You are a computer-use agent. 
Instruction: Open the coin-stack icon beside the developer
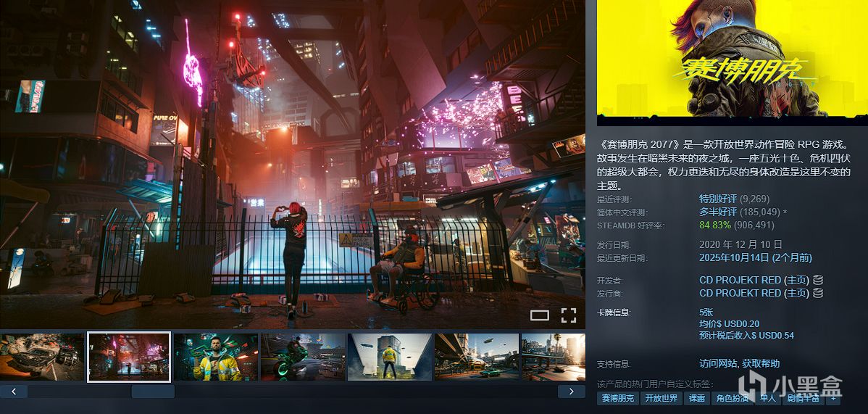[x=817, y=280]
